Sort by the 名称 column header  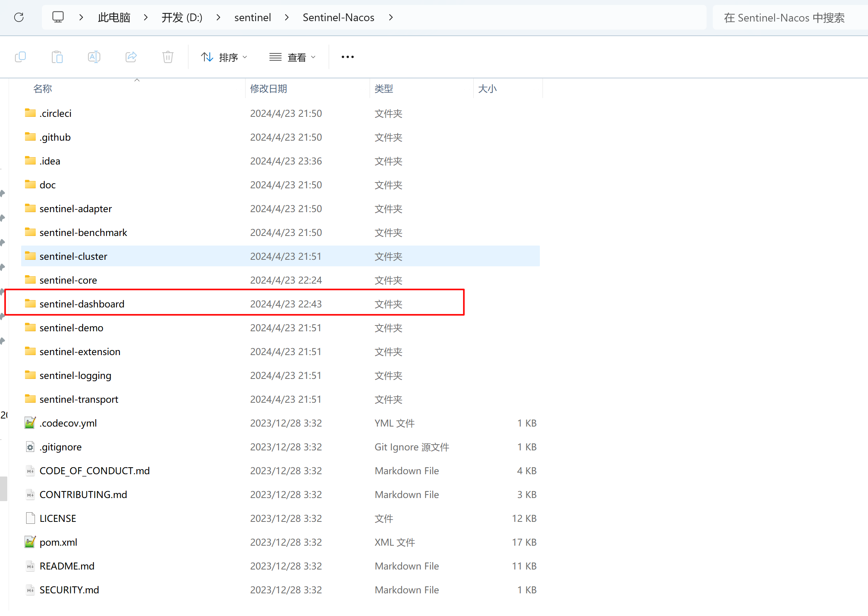point(43,89)
